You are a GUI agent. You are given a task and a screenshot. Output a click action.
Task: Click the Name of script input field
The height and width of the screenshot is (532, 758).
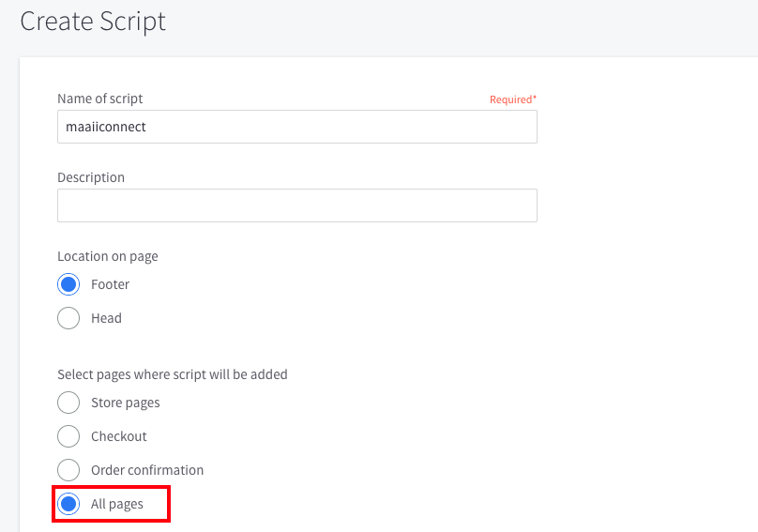click(x=297, y=127)
